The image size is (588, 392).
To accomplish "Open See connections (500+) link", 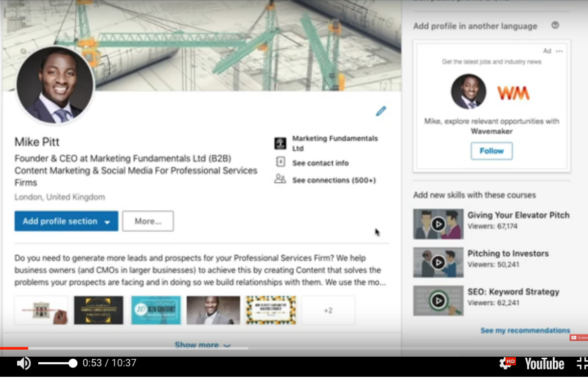I will 334,180.
